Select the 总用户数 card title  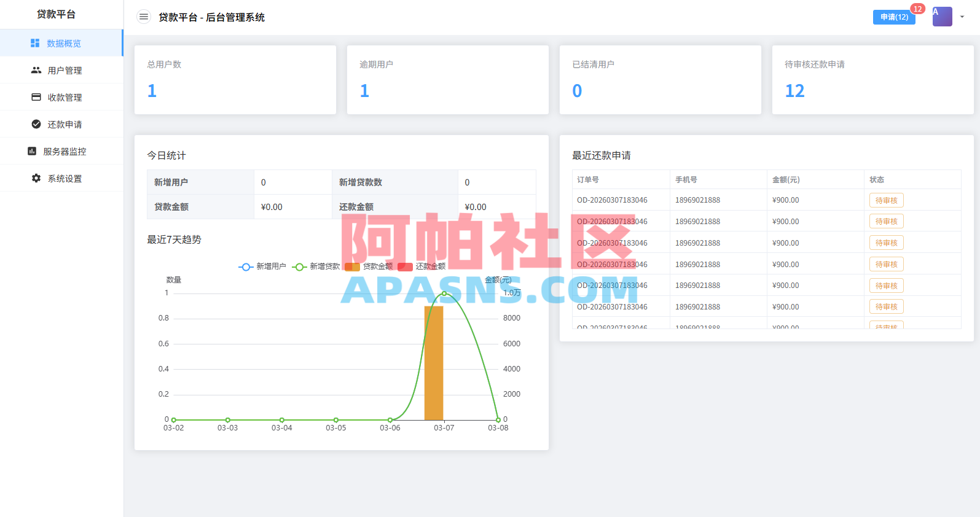coord(164,64)
